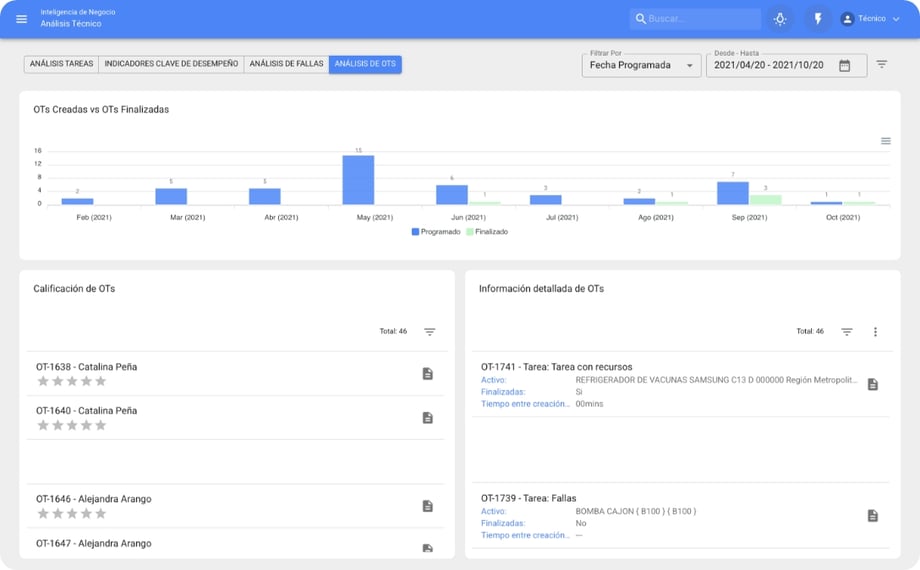This screenshot has height=570, width=920.
Task: Click the search magnifier icon
Action: pyautogui.click(x=641, y=19)
